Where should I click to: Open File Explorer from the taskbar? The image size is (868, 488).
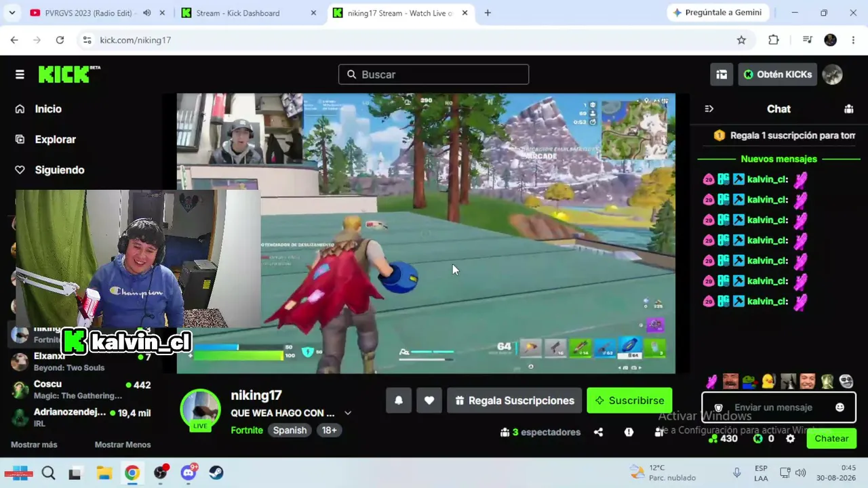tap(104, 472)
